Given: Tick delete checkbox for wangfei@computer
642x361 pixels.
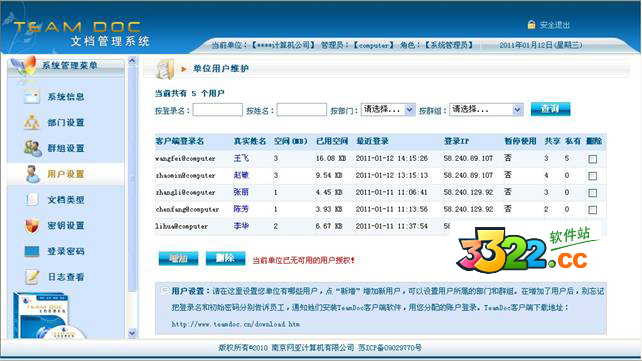Looking at the screenshot, I should (x=592, y=159).
